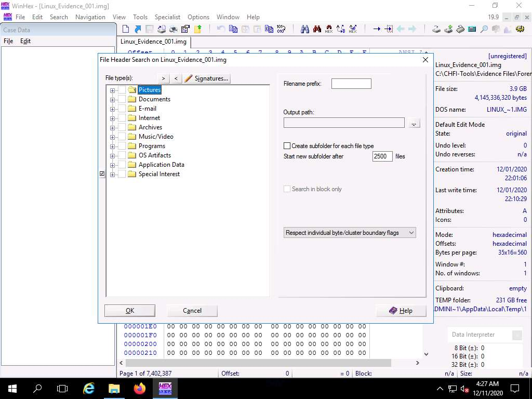532x399 pixels.
Task: Expand the Special Interest tree node
Action: 112,175
